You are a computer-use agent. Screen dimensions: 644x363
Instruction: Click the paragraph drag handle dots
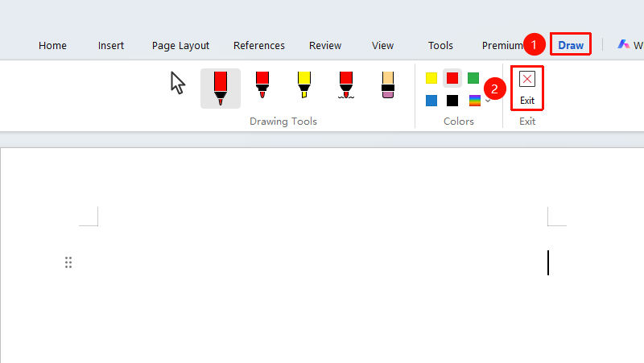pos(68,262)
